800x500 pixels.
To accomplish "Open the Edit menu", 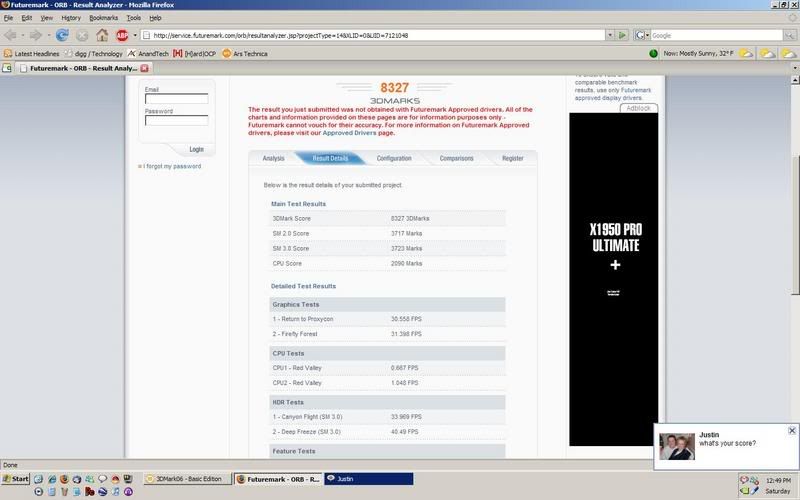I will click(x=27, y=18).
